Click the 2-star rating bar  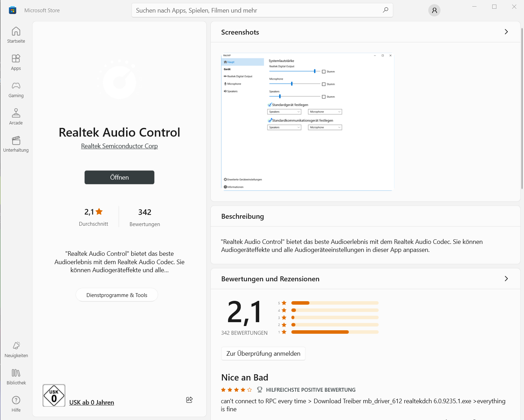click(335, 325)
